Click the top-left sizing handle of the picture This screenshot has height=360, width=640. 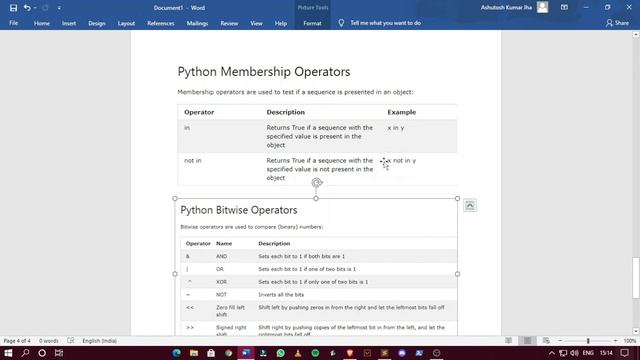coord(175,198)
